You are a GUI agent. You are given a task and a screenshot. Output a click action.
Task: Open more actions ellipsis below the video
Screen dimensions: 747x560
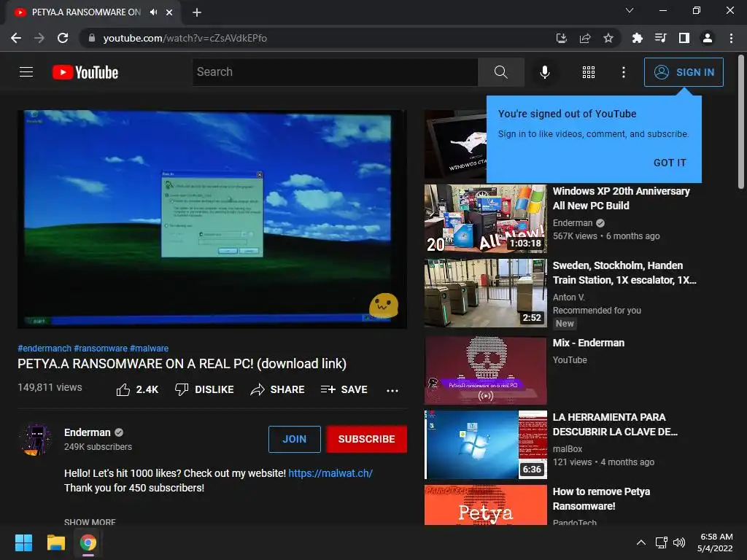click(392, 391)
